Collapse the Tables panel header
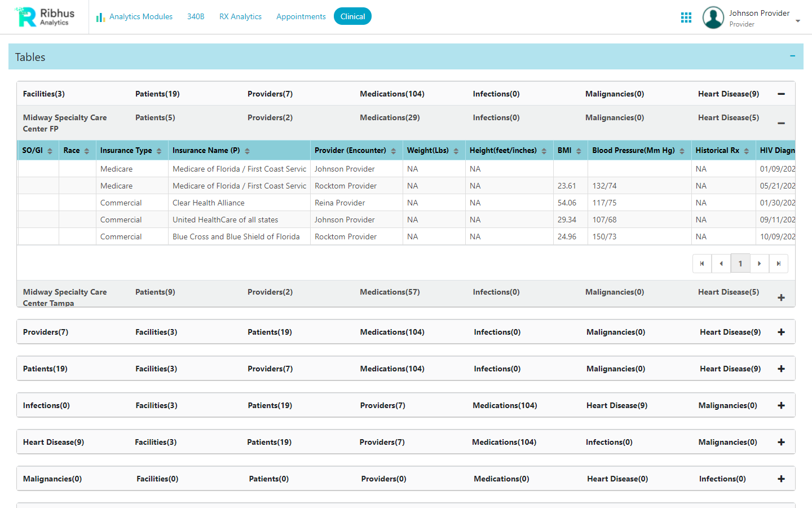 [792, 56]
